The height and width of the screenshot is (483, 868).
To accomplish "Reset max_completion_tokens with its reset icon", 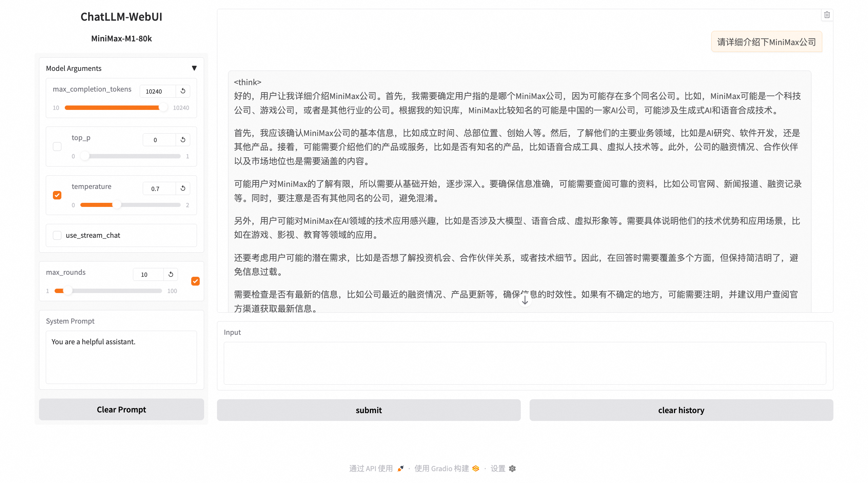I will (x=183, y=91).
